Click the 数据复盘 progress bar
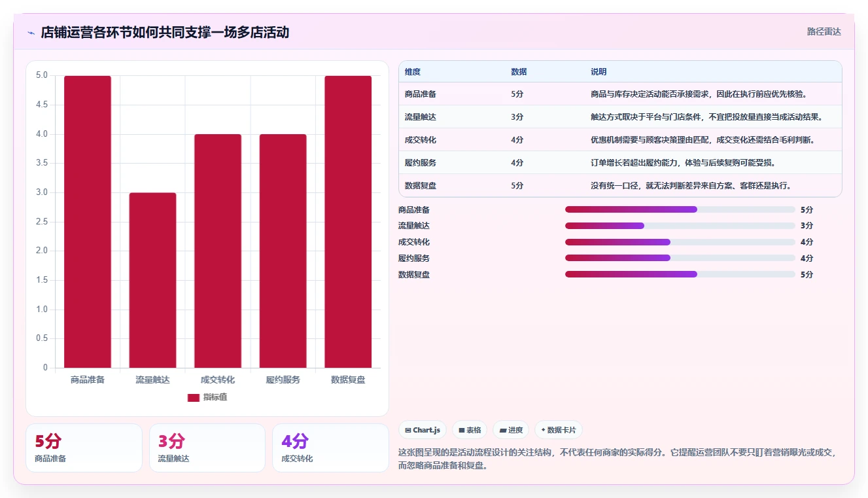 680,274
